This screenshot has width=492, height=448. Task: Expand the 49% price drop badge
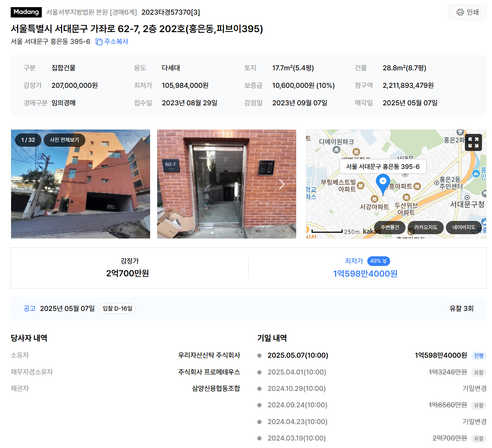coord(378,261)
